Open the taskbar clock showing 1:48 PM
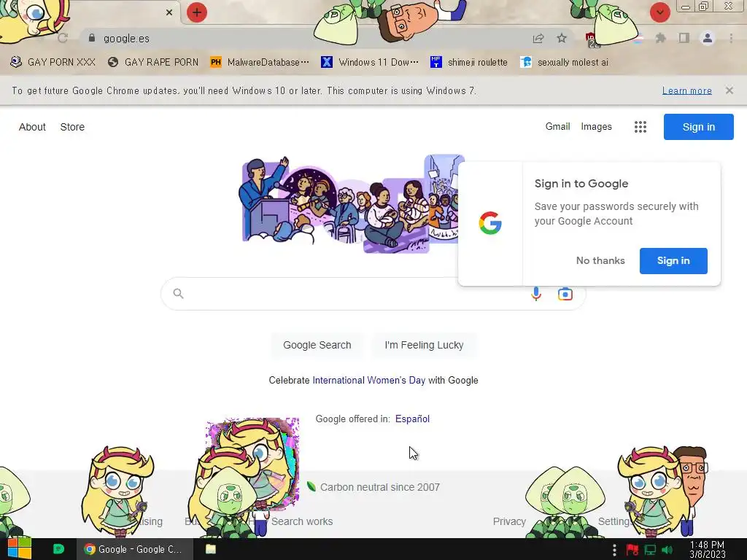Viewport: 747px width, 560px height. point(708,550)
